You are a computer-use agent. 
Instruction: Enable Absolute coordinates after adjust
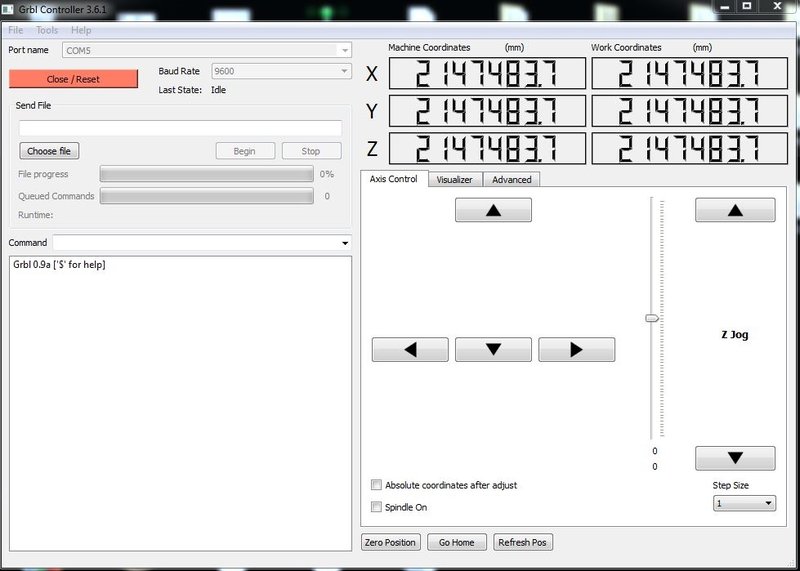[377, 485]
